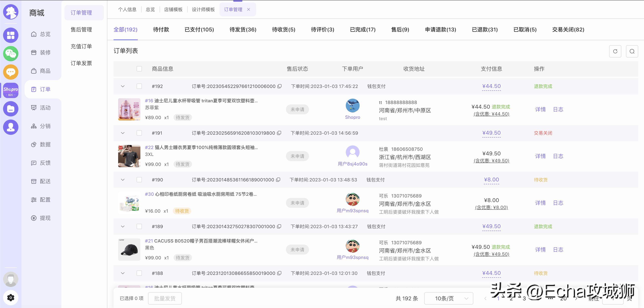The width and height of the screenshot is (644, 308).
Task: Collapse order #188 details
Action: (123, 273)
